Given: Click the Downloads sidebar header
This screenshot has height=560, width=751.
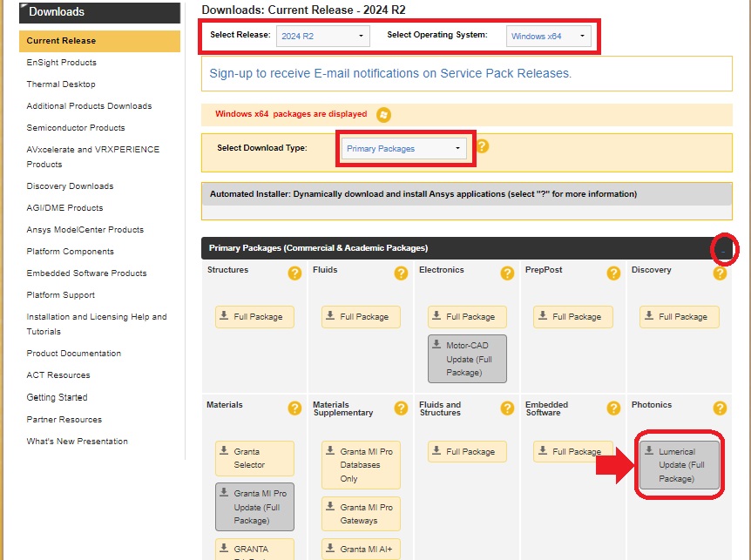Looking at the screenshot, I should point(99,12).
